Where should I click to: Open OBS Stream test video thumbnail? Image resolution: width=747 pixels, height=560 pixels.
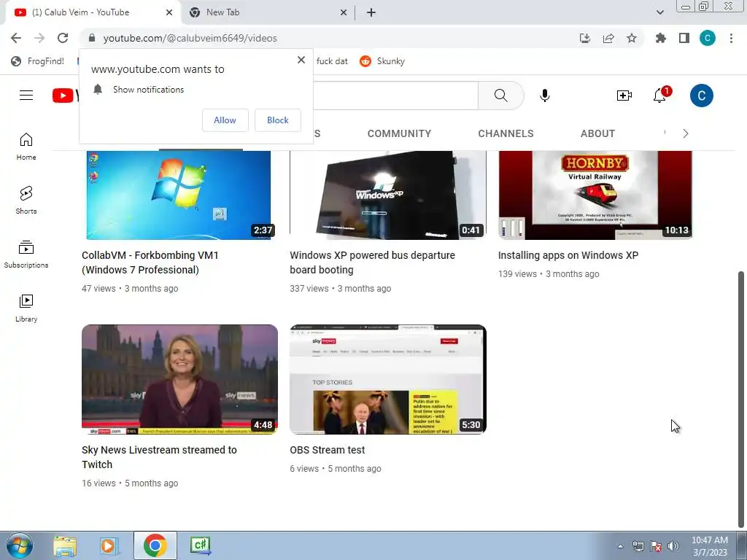(x=388, y=379)
